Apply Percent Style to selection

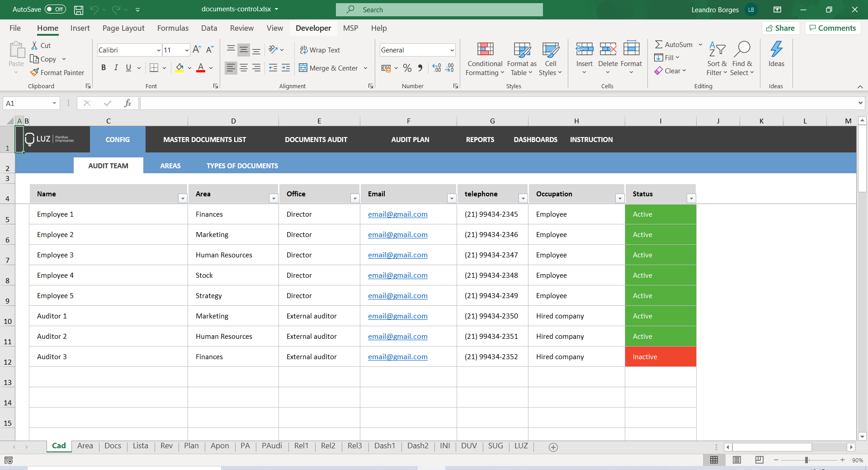pyautogui.click(x=407, y=68)
